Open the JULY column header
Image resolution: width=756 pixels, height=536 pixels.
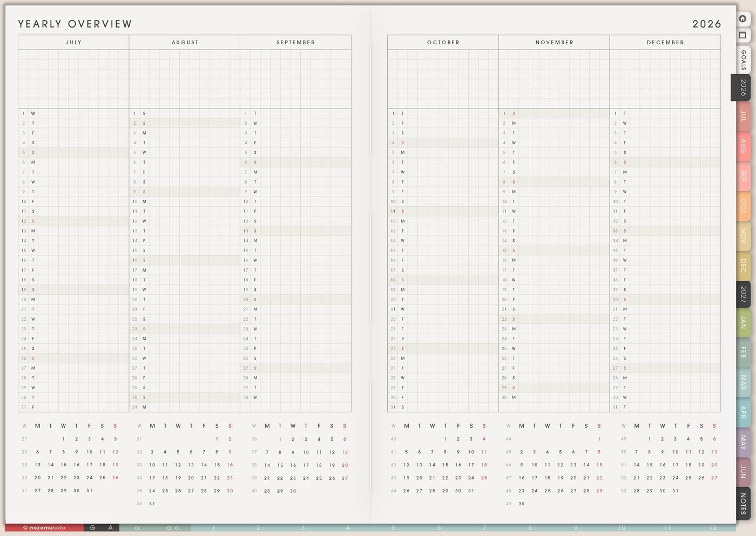[73, 42]
